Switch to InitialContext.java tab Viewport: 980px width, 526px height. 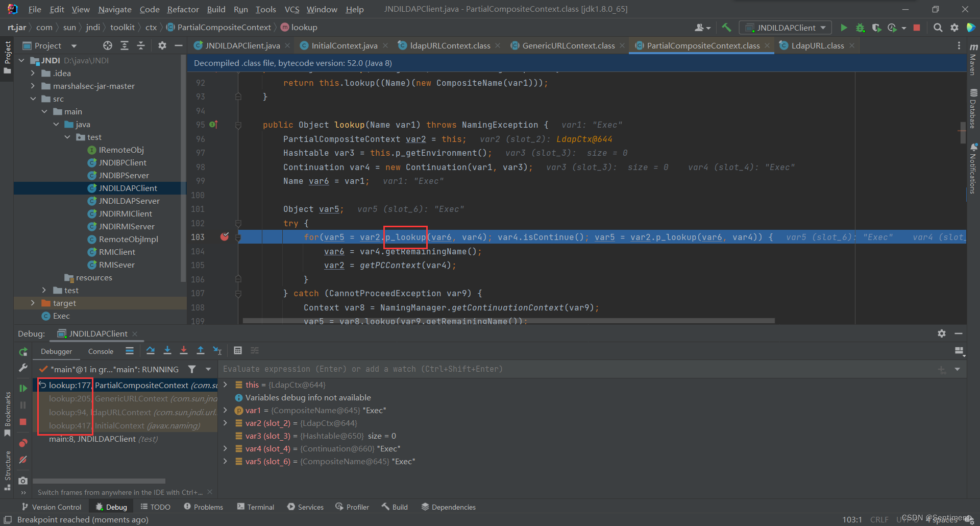[344, 45]
